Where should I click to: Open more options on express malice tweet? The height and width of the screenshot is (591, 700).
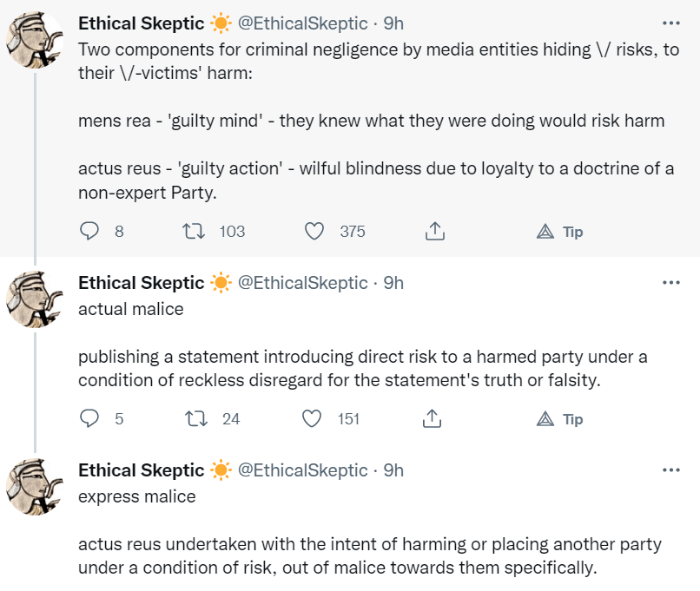[671, 470]
